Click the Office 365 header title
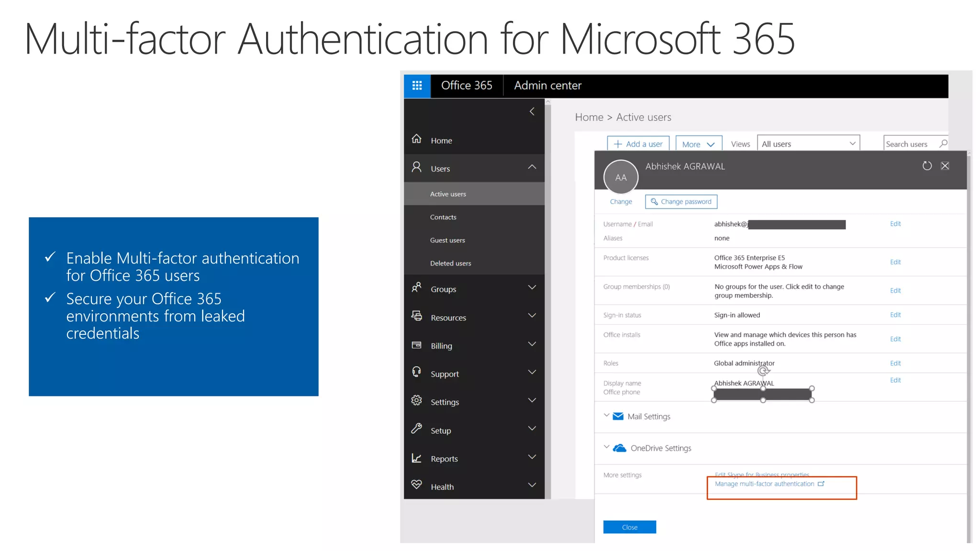Viewport: 980px width, 551px height. pos(467,86)
